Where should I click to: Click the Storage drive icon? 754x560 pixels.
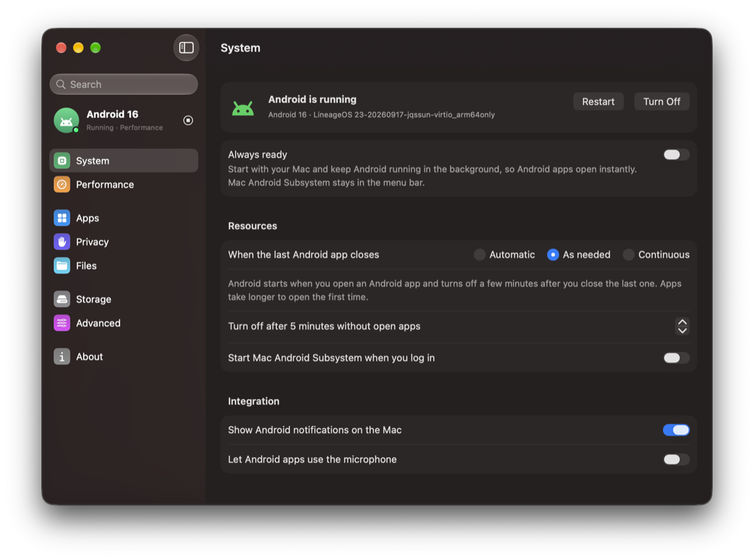[x=62, y=299]
